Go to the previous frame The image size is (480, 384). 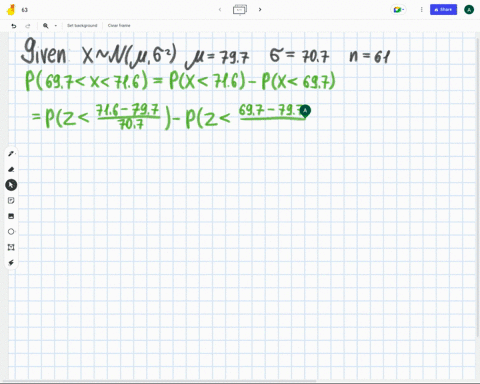point(220,10)
